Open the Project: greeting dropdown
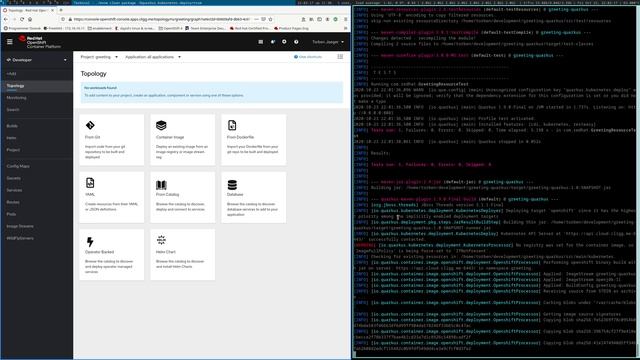This screenshot has height=360, width=640. (99, 57)
